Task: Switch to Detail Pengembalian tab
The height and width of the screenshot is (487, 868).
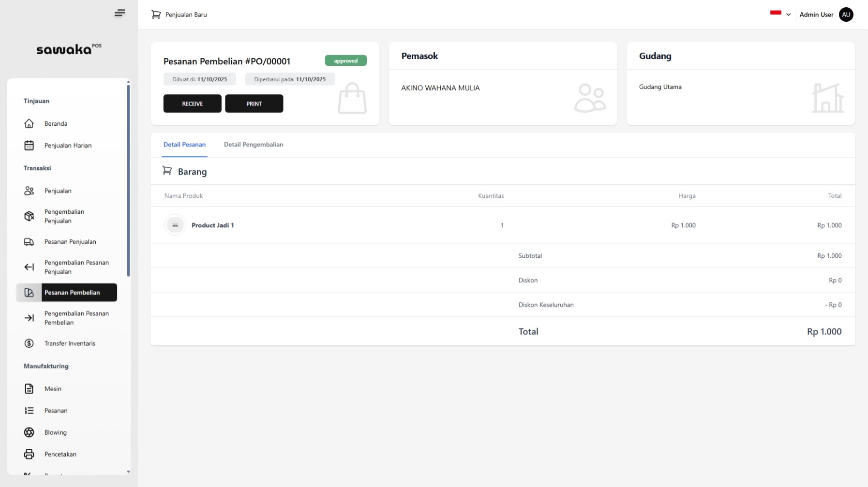Action: (x=254, y=145)
